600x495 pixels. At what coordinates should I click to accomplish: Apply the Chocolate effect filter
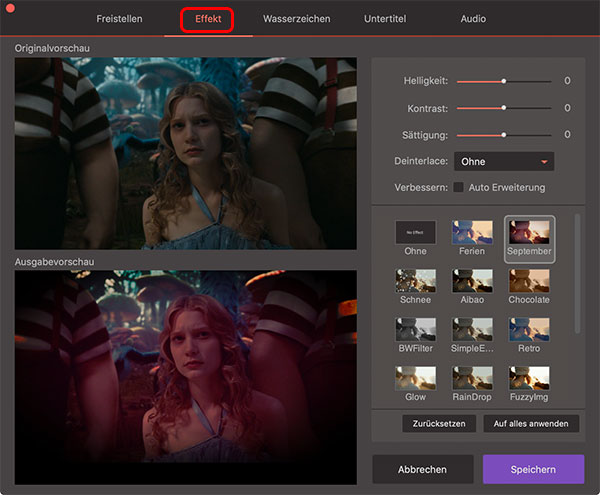click(529, 281)
